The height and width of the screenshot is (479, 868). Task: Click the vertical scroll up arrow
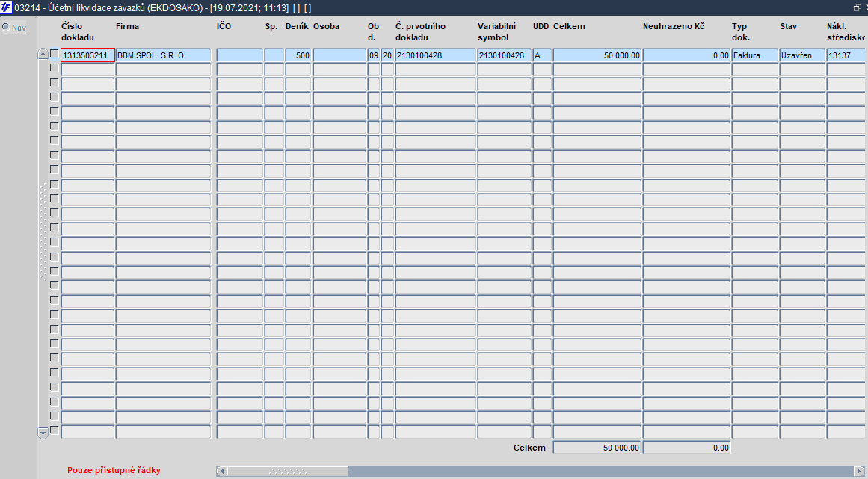click(43, 54)
